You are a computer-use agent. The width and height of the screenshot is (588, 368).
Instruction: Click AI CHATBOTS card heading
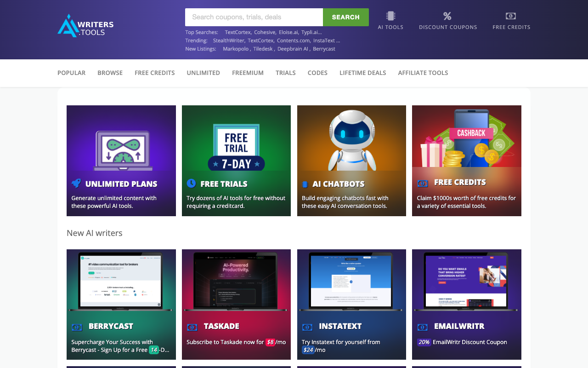[x=339, y=184]
